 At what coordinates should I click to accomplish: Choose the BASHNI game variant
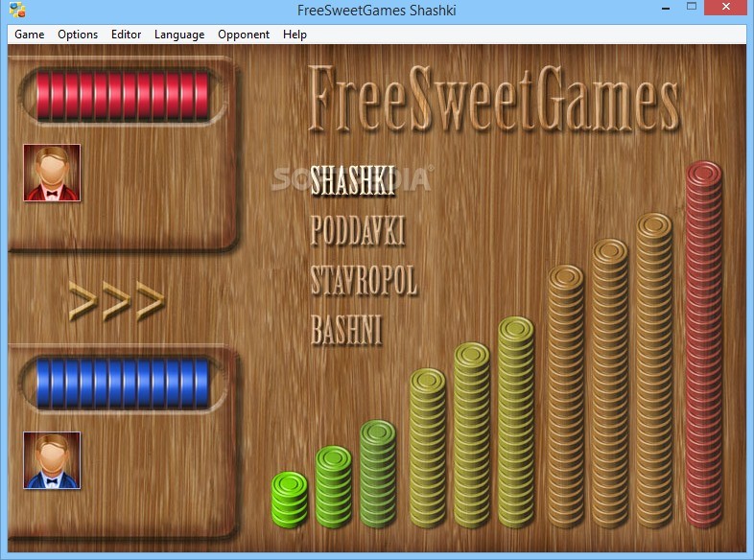(x=346, y=329)
